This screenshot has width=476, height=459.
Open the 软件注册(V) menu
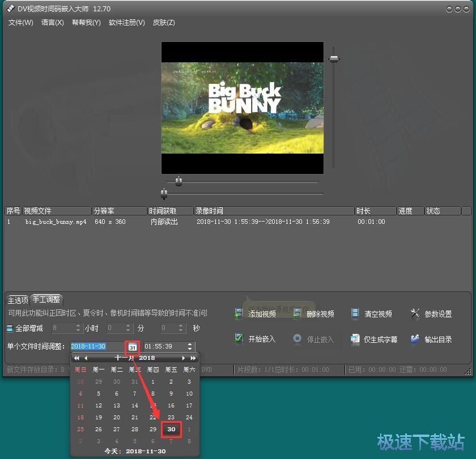tap(126, 23)
